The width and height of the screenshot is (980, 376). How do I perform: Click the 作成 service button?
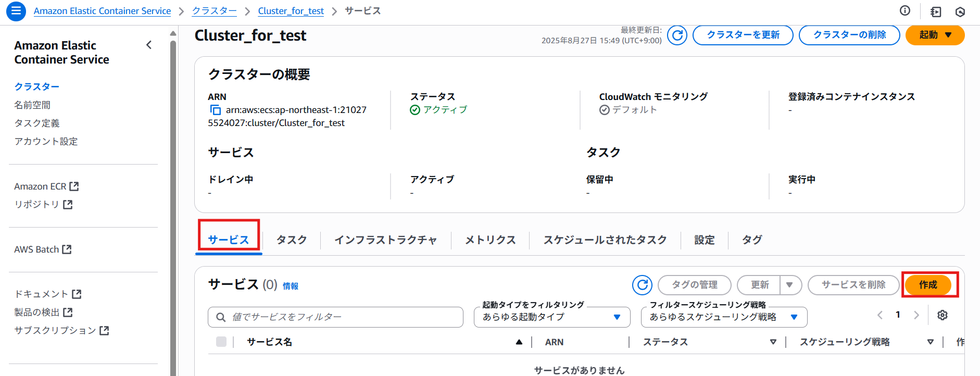pyautogui.click(x=928, y=285)
